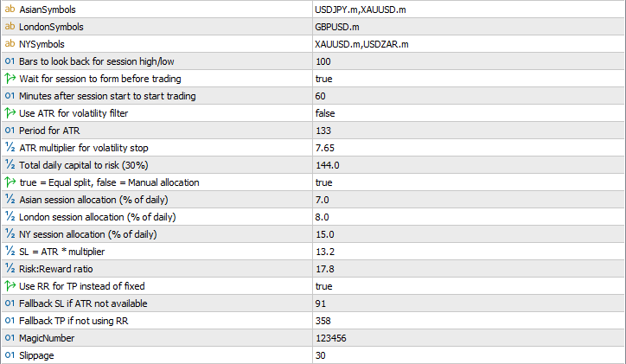Click the boolean arrow icon beside Use ATR filter

point(10,113)
